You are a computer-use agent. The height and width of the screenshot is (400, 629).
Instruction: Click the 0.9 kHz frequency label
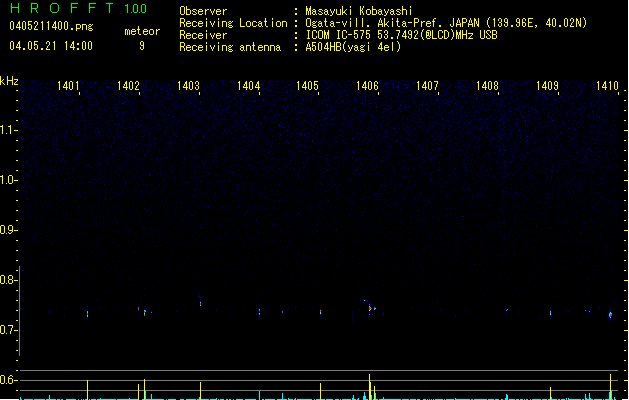(x=9, y=230)
